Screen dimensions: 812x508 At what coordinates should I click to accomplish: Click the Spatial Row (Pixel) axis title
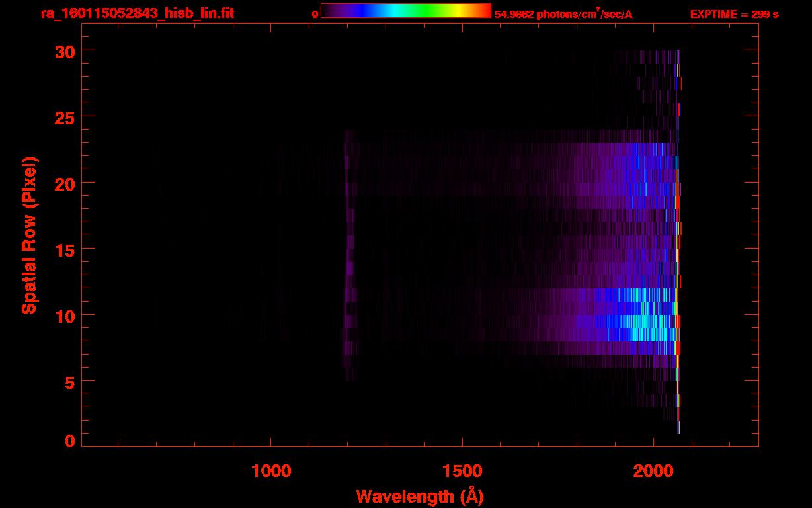click(x=29, y=235)
